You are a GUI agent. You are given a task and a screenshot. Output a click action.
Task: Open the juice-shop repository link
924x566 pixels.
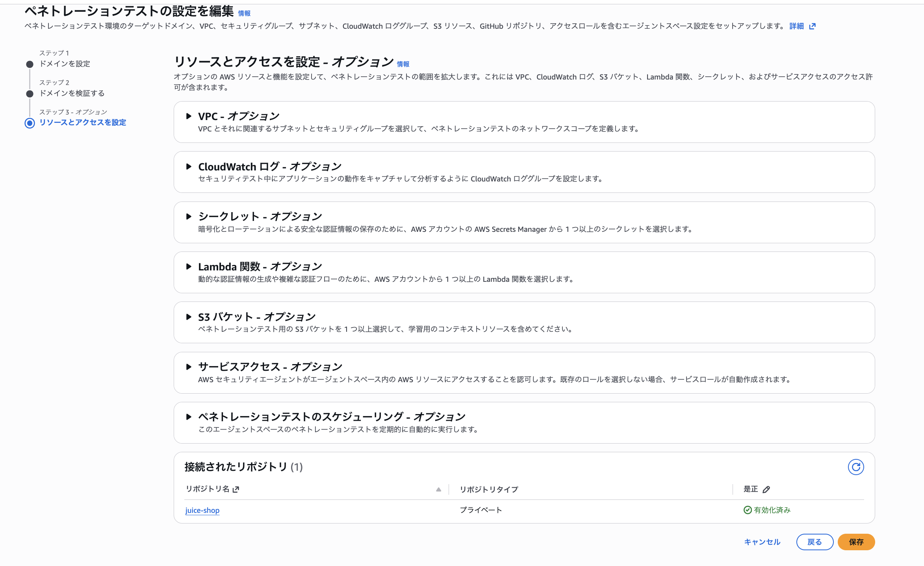[x=202, y=511]
